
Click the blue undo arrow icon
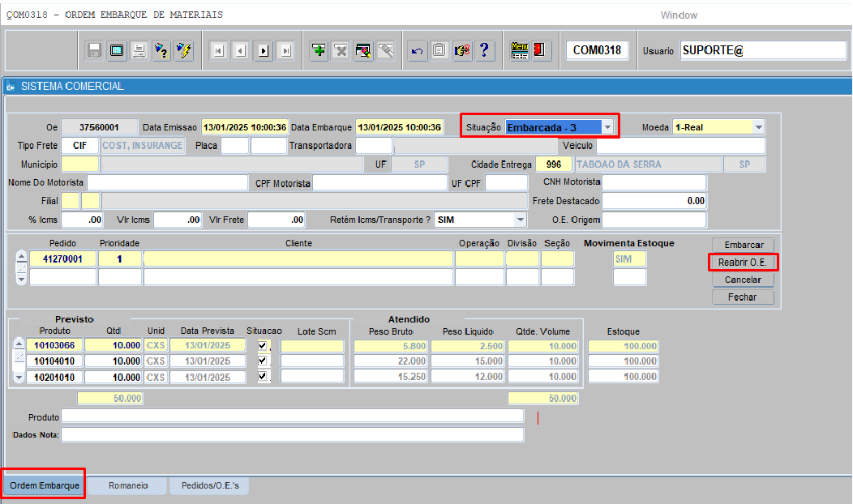(x=418, y=50)
